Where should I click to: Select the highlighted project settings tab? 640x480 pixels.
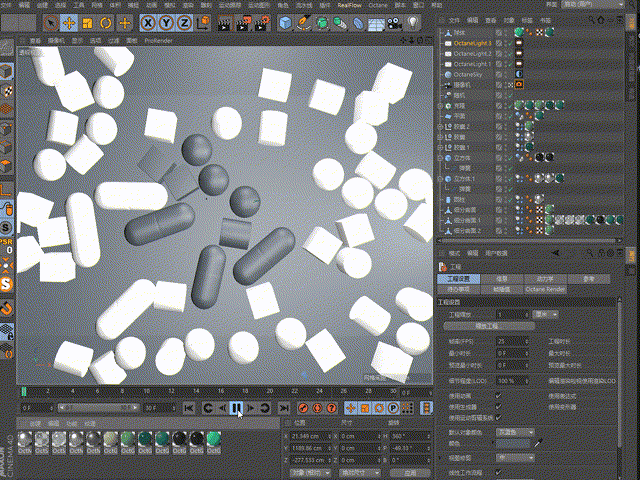pyautogui.click(x=458, y=279)
